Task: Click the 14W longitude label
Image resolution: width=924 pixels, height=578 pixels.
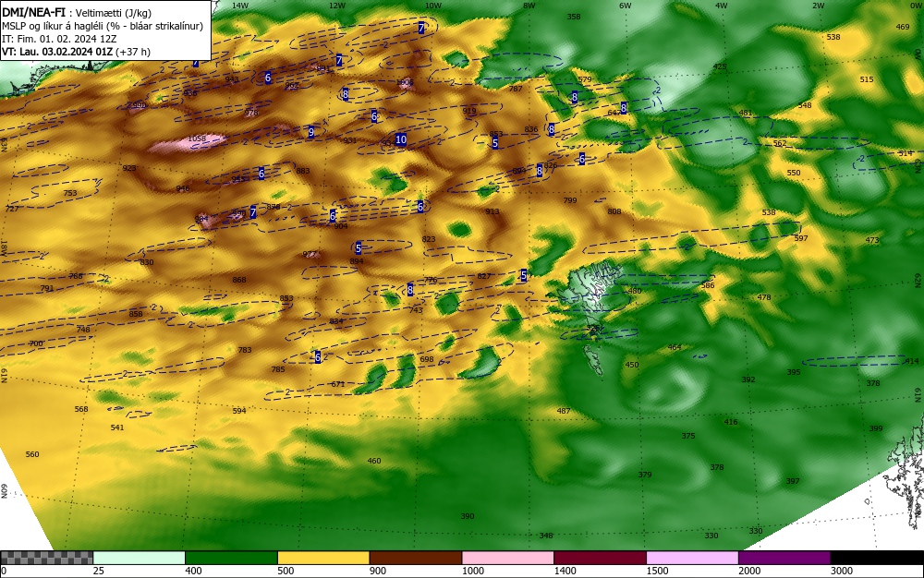Action: [x=240, y=6]
